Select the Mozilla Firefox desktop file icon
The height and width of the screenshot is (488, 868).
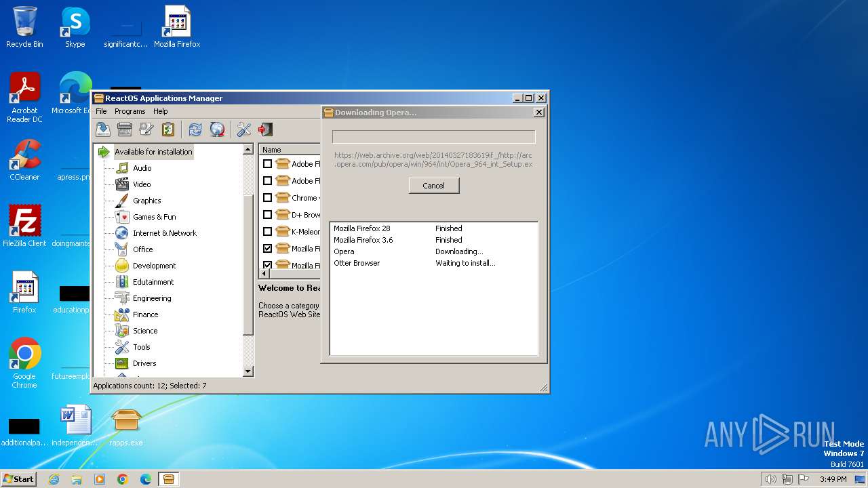pyautogui.click(x=177, y=27)
